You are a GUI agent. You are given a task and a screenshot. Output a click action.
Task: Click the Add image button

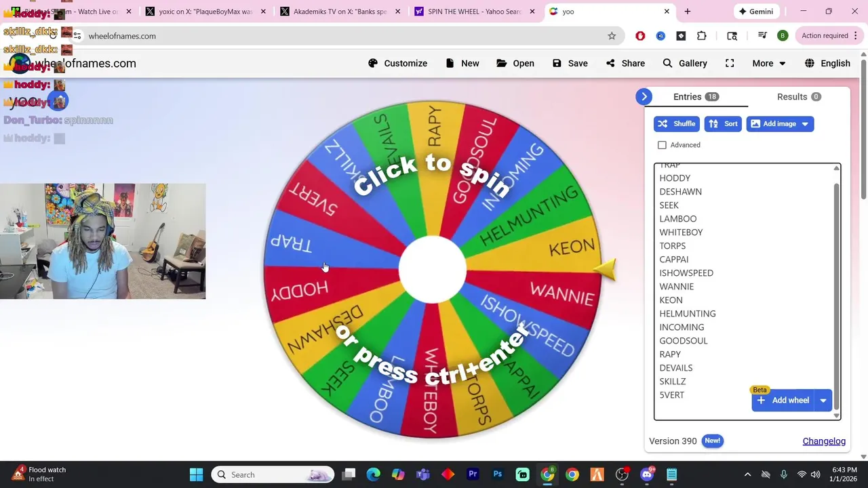coord(772,124)
